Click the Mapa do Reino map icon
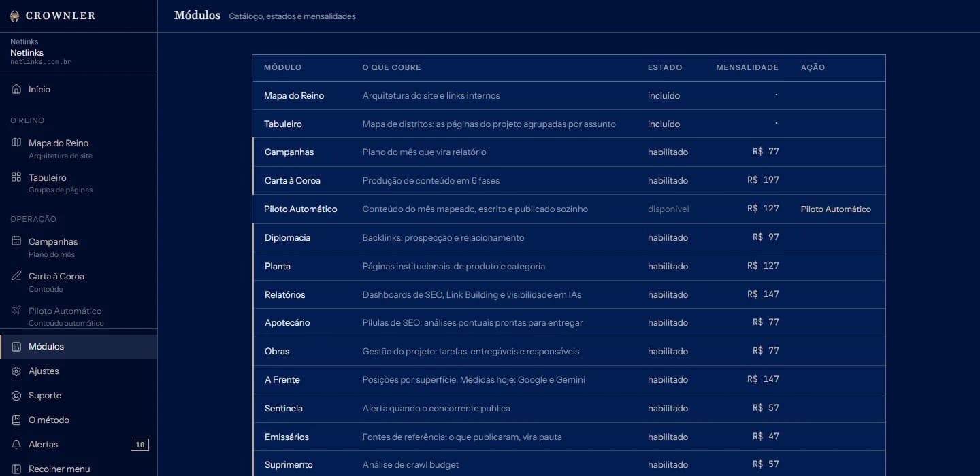 pyautogui.click(x=16, y=143)
